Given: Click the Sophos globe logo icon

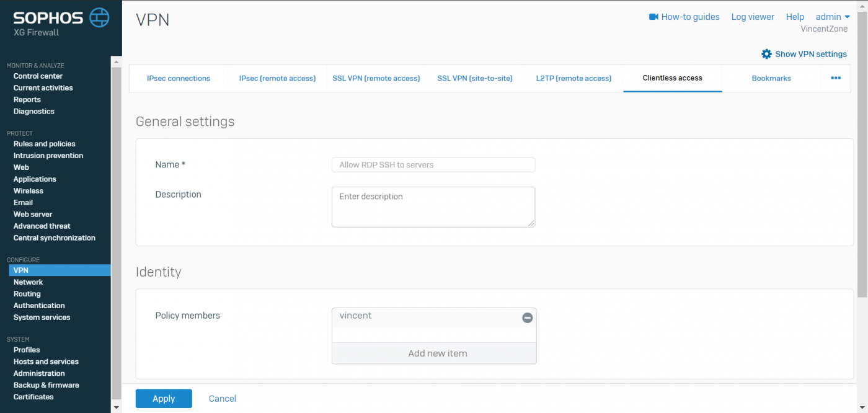Looking at the screenshot, I should (99, 17).
